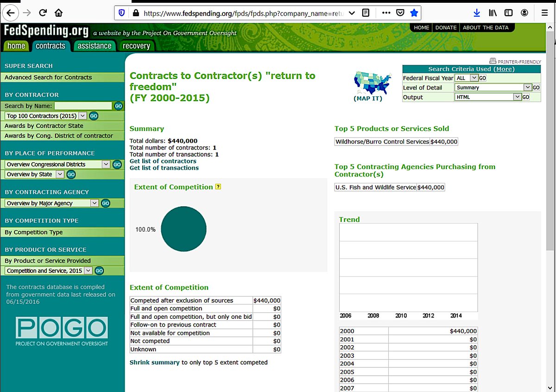Click the browser forward arrow

pyautogui.click(x=27, y=13)
